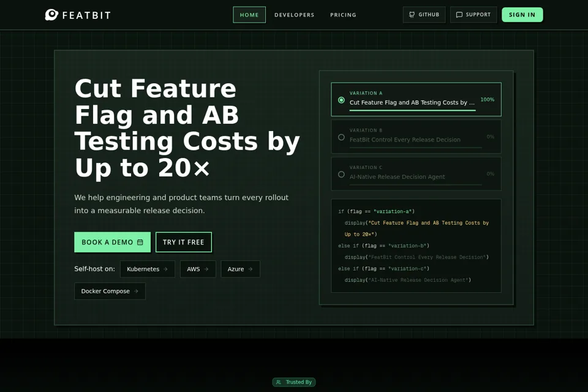The width and height of the screenshot is (588, 392).
Task: Select the Variation A radio button
Action: 341,100
